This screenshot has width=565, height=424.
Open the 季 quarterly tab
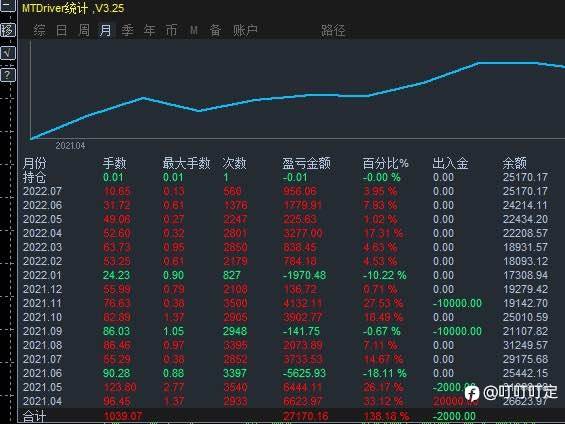pyautogui.click(x=128, y=30)
